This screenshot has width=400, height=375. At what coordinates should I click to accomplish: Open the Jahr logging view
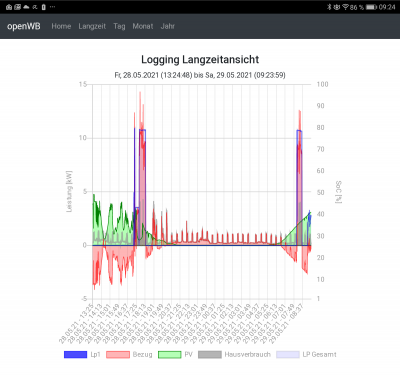pyautogui.click(x=168, y=26)
